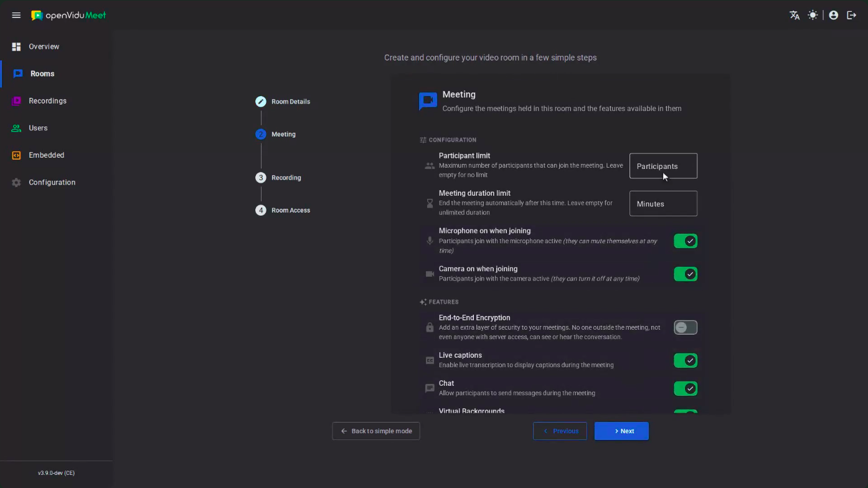This screenshot has width=868, height=488.
Task: Go to Room Details step pencil icon
Action: coord(261,102)
